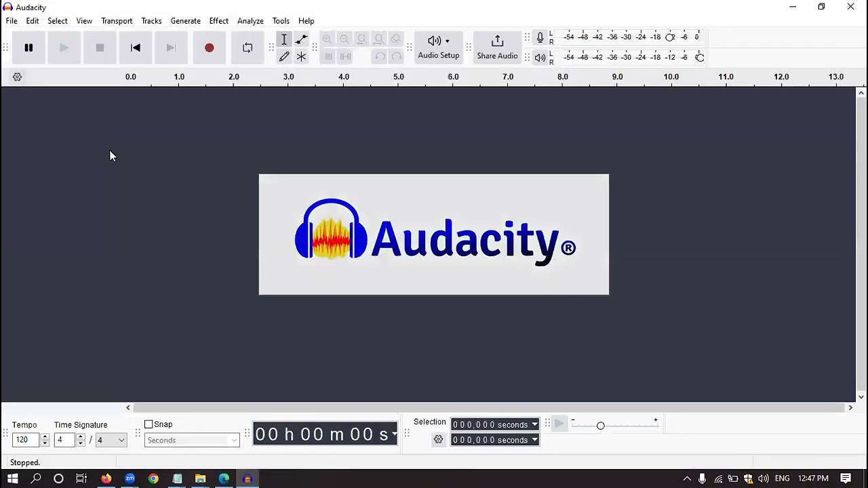Screen dimensions: 868x488
Task: Click the Tempo value field
Action: point(26,440)
